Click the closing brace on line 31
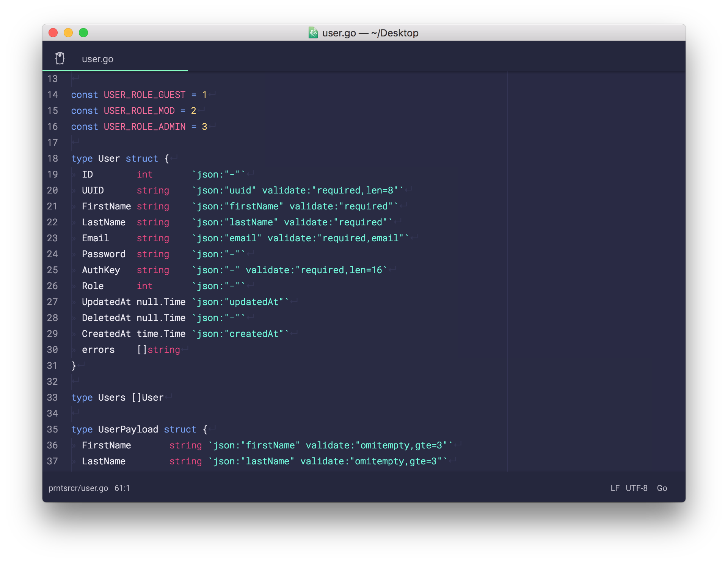This screenshot has height=563, width=728. tap(74, 366)
